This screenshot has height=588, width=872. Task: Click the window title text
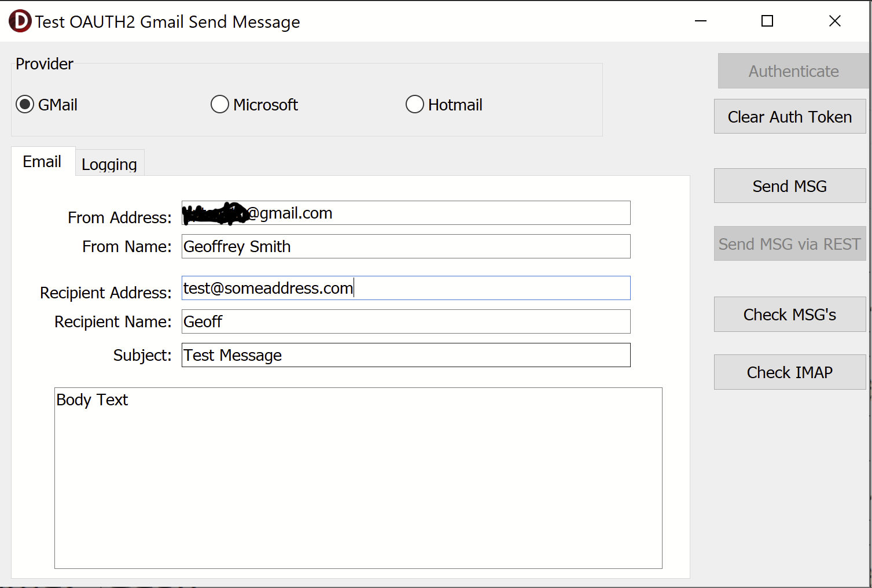tap(167, 22)
